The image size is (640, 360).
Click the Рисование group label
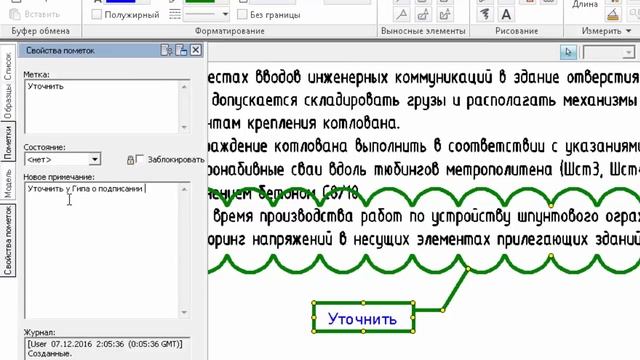[x=516, y=31]
